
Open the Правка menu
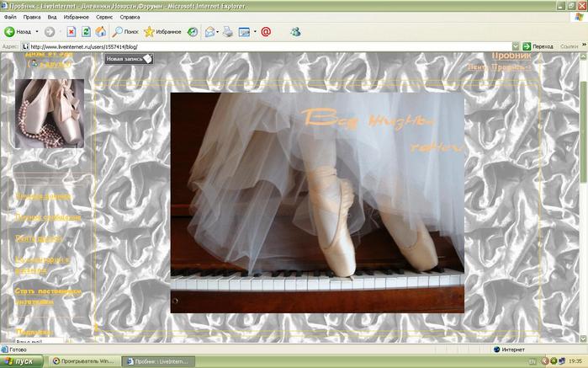coord(32,18)
